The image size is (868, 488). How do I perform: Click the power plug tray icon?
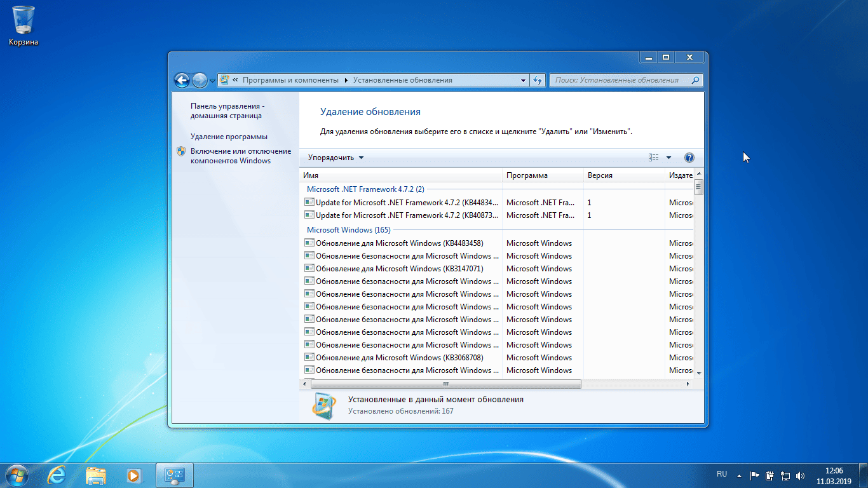pos(770,475)
